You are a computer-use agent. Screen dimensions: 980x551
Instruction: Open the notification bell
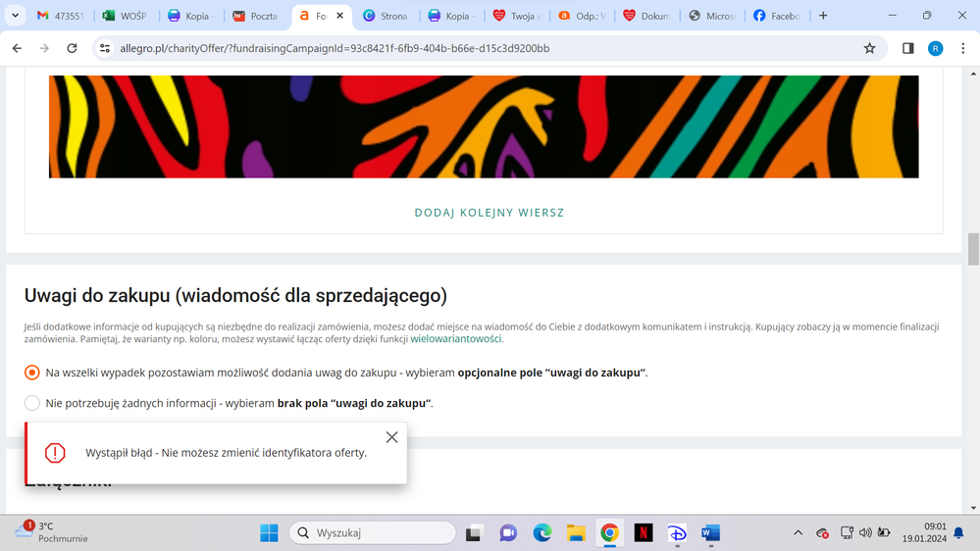958,533
